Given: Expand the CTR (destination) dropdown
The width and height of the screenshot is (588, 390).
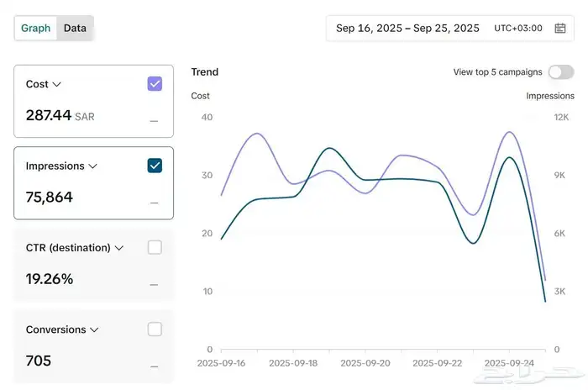Looking at the screenshot, I should click(x=119, y=248).
